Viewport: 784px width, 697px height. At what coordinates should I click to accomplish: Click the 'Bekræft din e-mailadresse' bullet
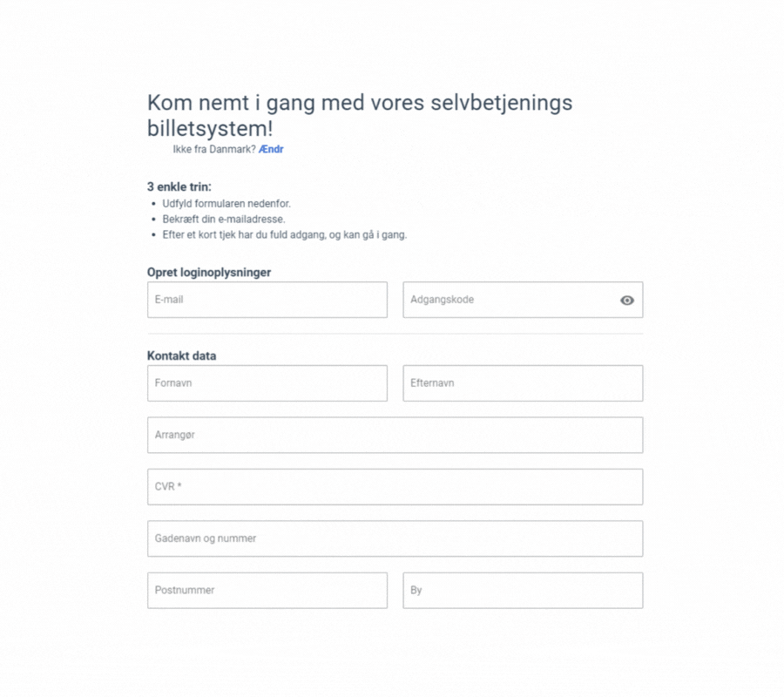223,219
